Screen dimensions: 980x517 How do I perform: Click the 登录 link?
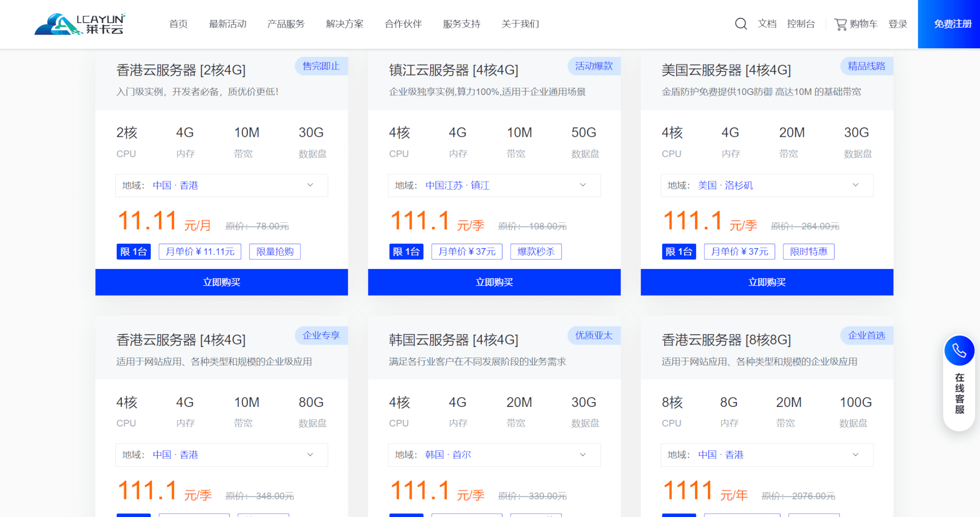[898, 24]
